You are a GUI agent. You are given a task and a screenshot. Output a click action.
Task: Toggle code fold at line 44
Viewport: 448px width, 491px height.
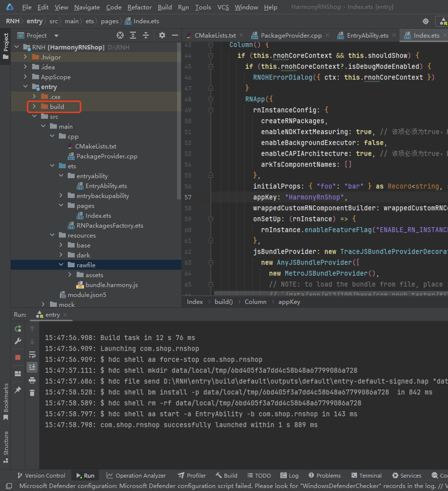coord(211,56)
